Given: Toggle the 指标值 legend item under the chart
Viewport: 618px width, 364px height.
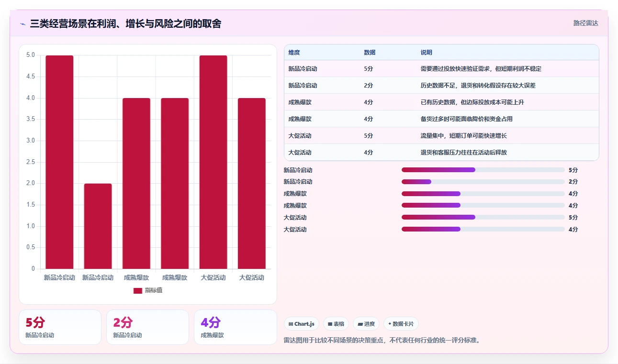Looking at the screenshot, I should pos(148,290).
